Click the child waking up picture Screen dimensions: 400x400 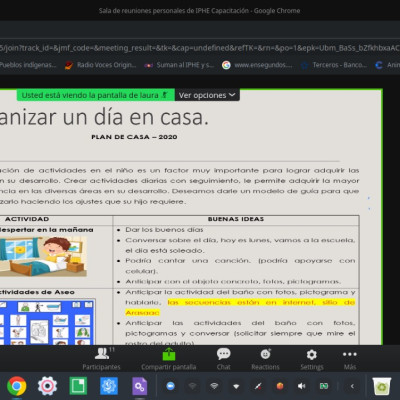pyautogui.click(x=43, y=256)
